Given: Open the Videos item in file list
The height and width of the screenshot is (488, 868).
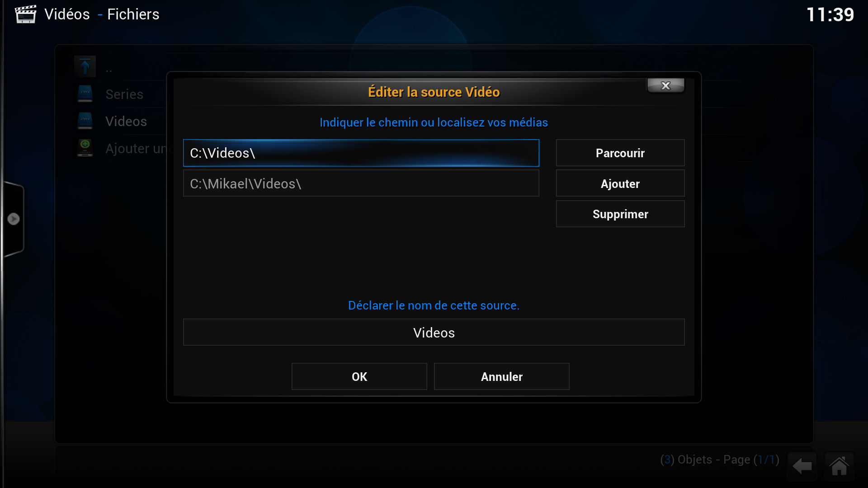Looking at the screenshot, I should coord(126,122).
